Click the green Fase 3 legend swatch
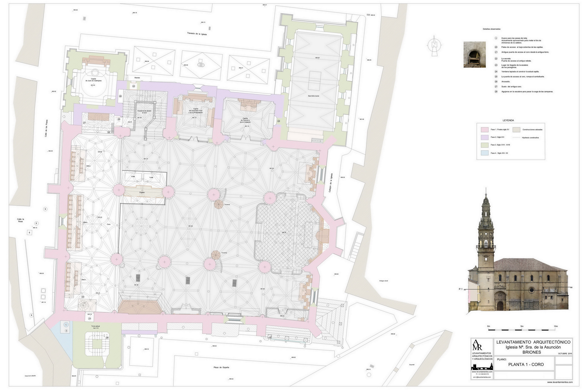 pos(485,145)
